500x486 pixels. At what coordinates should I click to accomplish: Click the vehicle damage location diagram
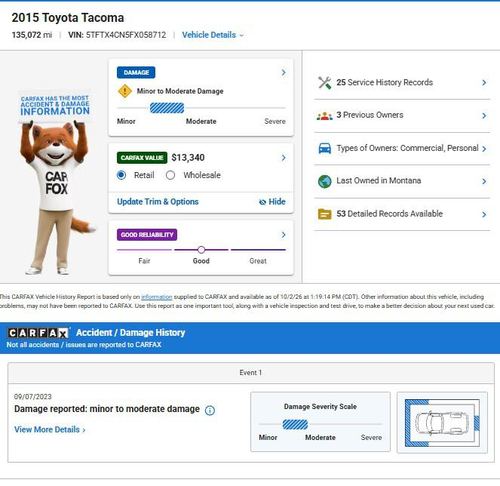(x=442, y=423)
